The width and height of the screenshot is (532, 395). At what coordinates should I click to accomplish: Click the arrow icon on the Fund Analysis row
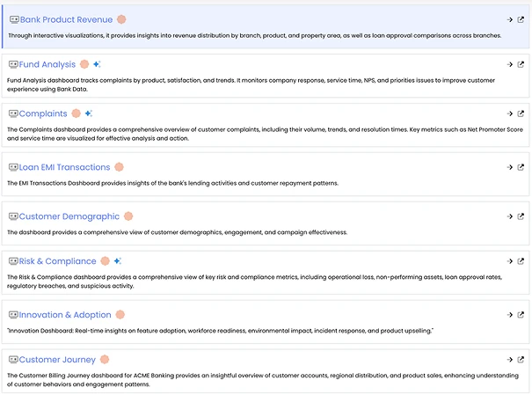tap(509, 64)
